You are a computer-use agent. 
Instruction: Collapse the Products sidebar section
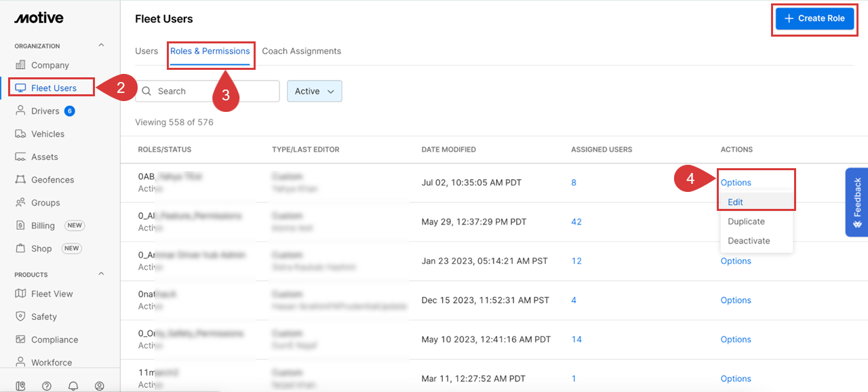102,274
